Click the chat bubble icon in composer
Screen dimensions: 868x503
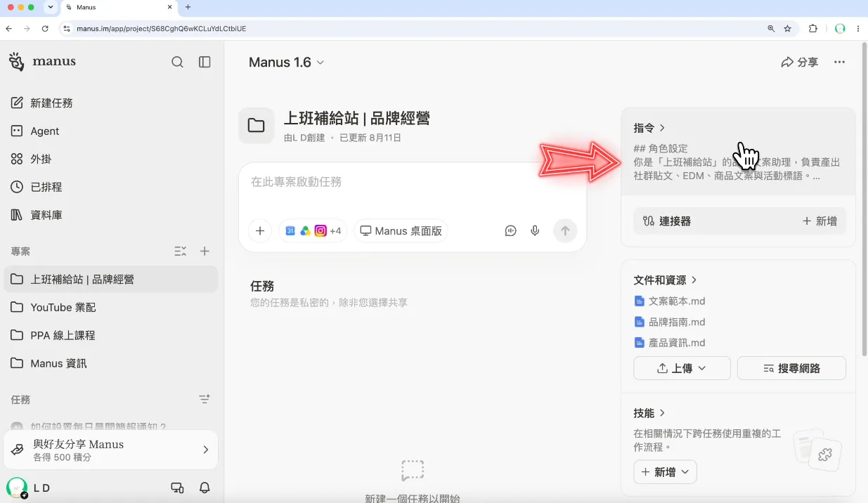(x=511, y=230)
